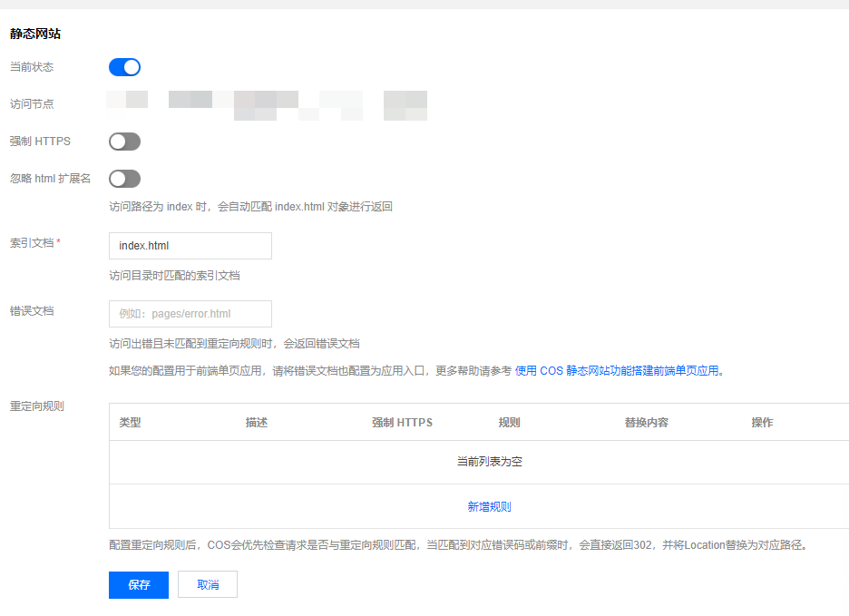Click the 强制 HTTPS column header
This screenshot has height=616, width=849.
402,423
